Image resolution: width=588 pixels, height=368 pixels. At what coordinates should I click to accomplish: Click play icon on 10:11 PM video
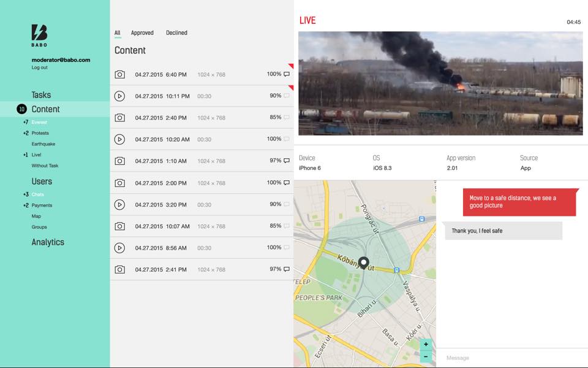coord(120,96)
